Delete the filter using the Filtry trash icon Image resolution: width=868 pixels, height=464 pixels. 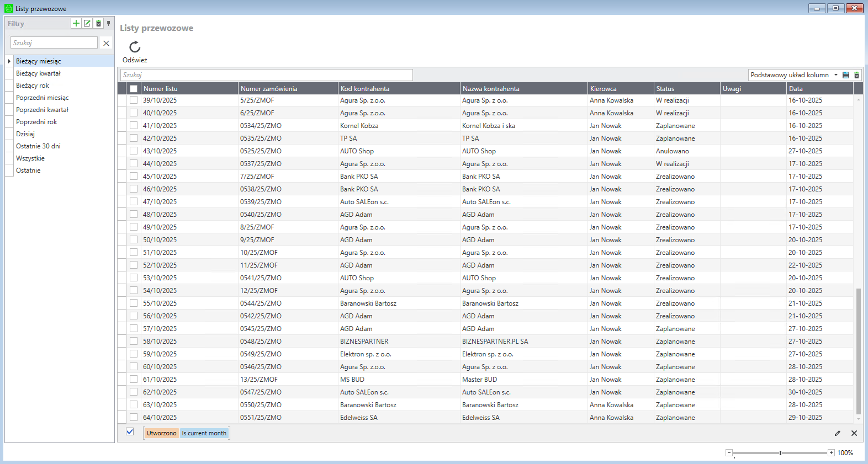[x=98, y=23]
